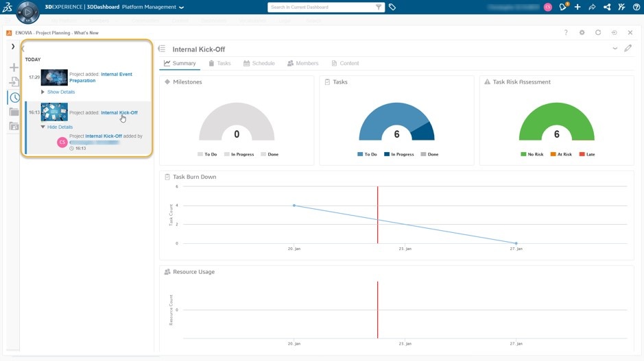Click the sidebar plus new project icon
644x361 pixels.
14,67
